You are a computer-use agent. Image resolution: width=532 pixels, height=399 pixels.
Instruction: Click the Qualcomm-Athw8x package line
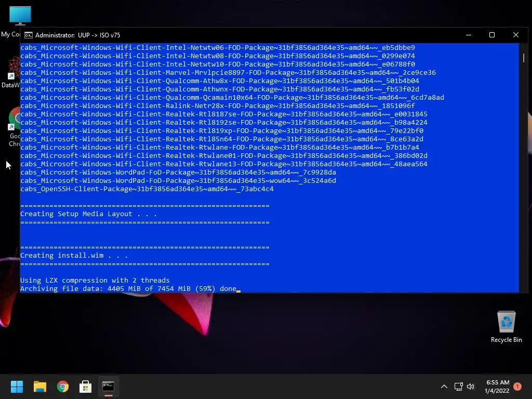coord(220,81)
